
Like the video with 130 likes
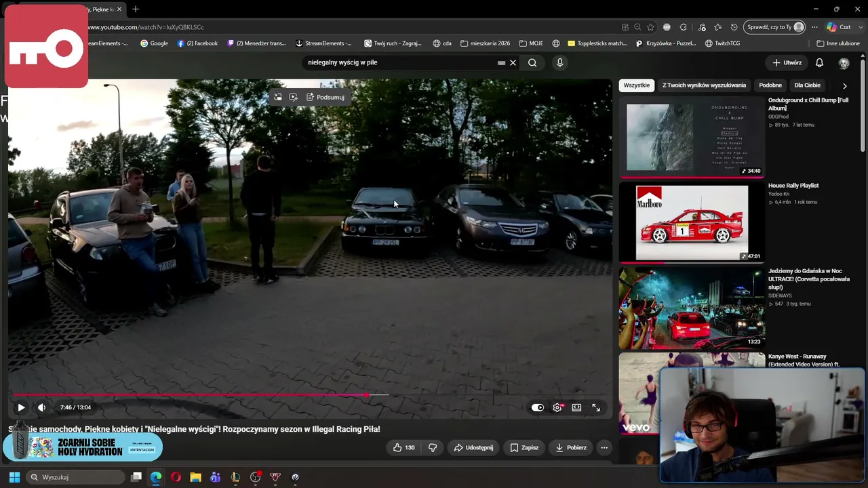403,447
